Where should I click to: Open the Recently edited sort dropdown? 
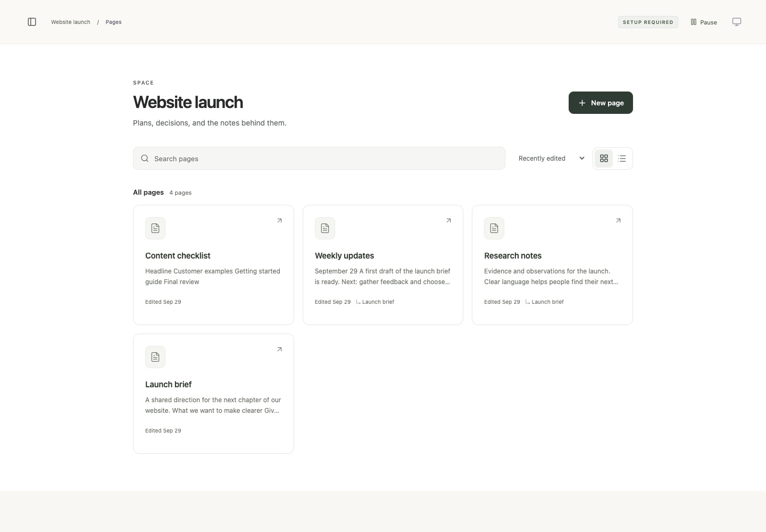[x=552, y=159]
